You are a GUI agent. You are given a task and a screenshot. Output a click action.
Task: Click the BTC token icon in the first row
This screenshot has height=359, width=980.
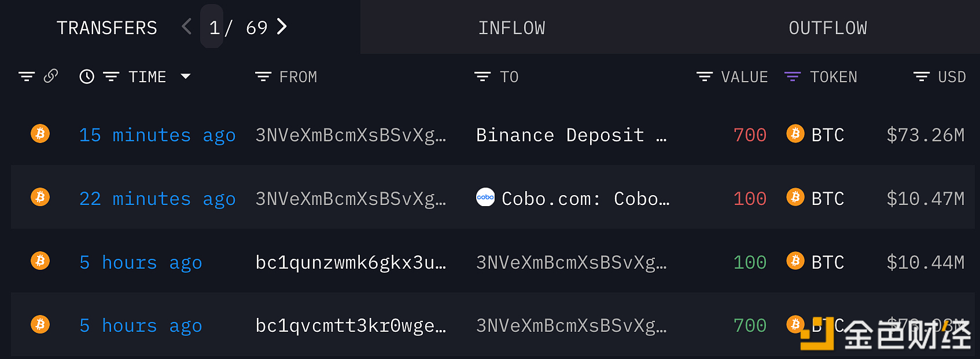point(795,134)
